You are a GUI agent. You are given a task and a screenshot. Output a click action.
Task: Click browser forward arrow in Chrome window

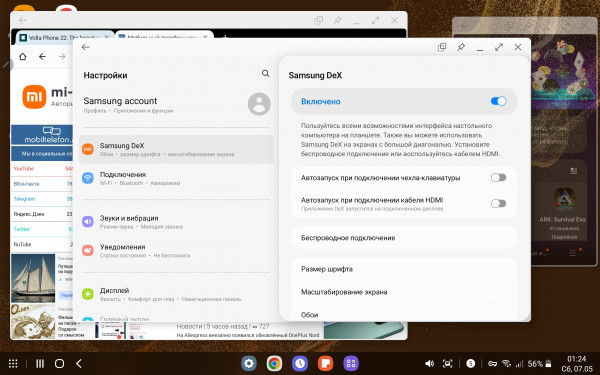62,57
